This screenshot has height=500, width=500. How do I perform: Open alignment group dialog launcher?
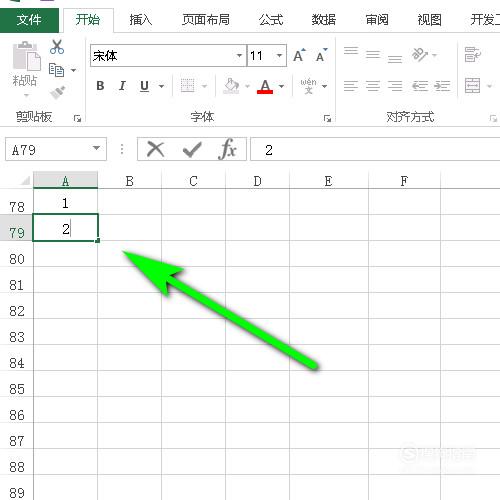tap(493, 118)
